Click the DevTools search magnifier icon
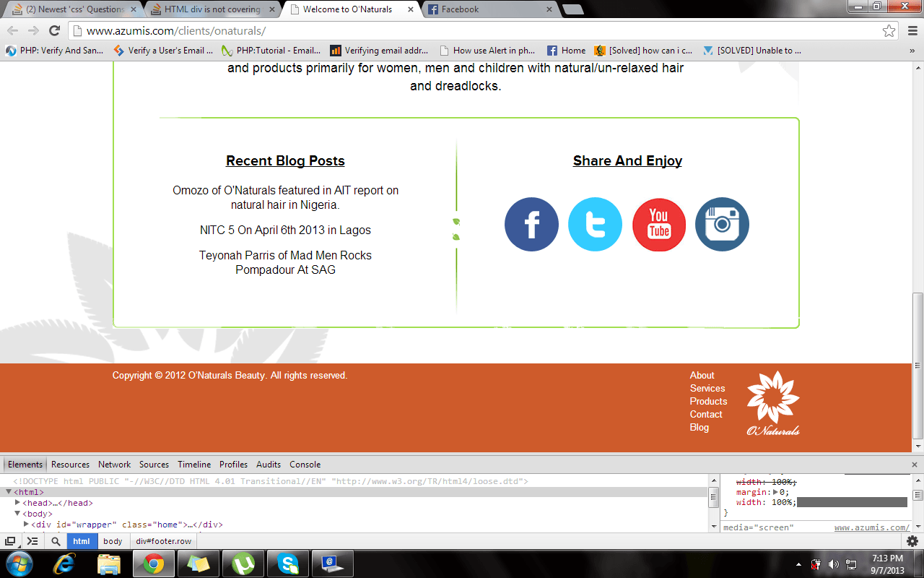The height and width of the screenshot is (578, 924). click(56, 541)
